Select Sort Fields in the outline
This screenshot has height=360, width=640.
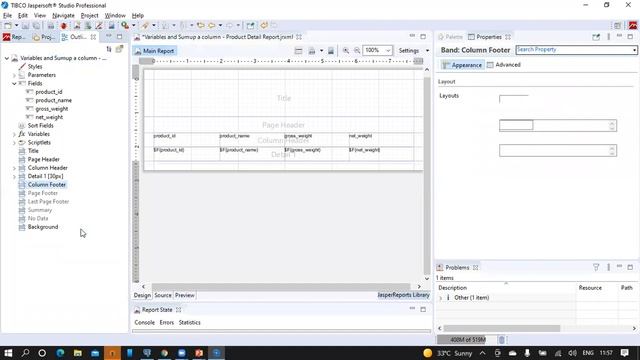click(x=40, y=126)
